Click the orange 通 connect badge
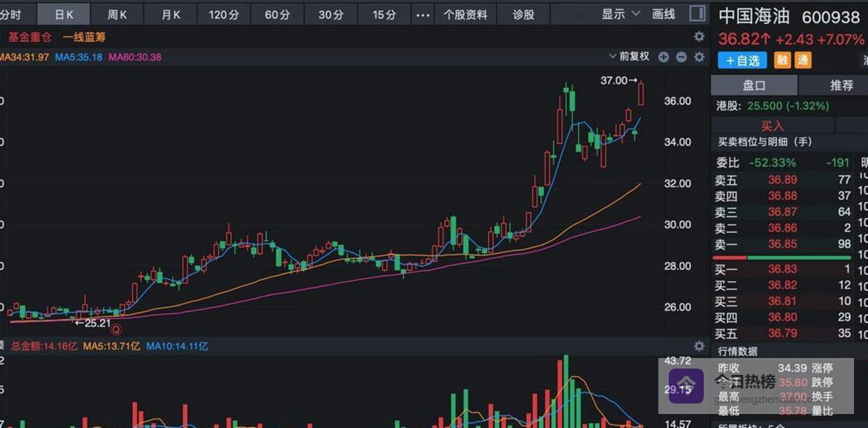868x428 pixels. click(803, 61)
